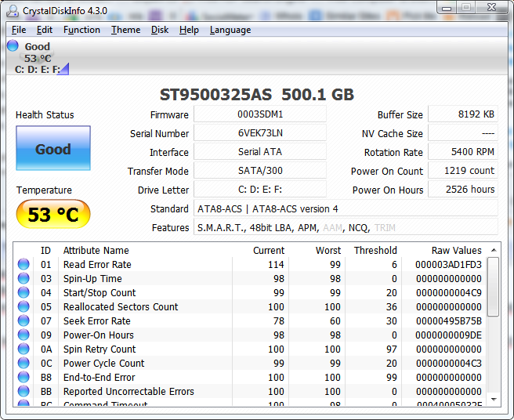Image resolution: width=514 pixels, height=420 pixels.
Task: Click raw value 0000000009DE
Action: [x=448, y=335]
